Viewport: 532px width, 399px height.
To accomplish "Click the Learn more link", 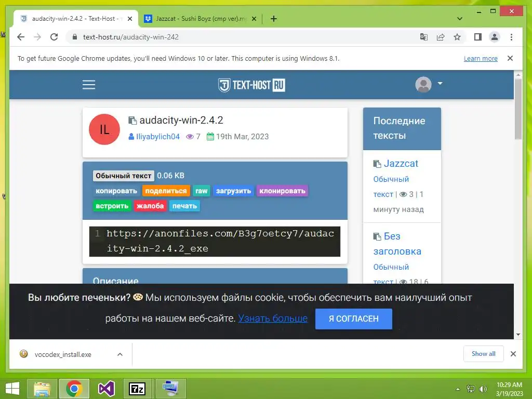I will coord(481,58).
